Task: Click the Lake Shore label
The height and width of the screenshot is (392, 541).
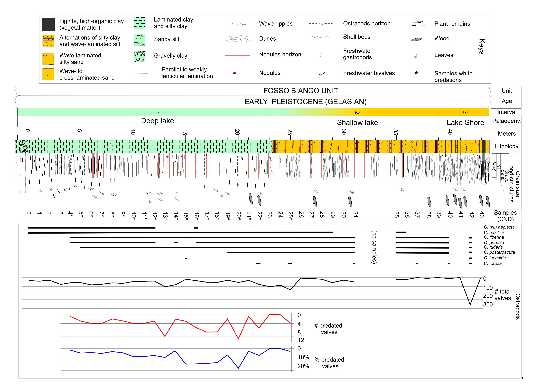Action: pos(465,122)
